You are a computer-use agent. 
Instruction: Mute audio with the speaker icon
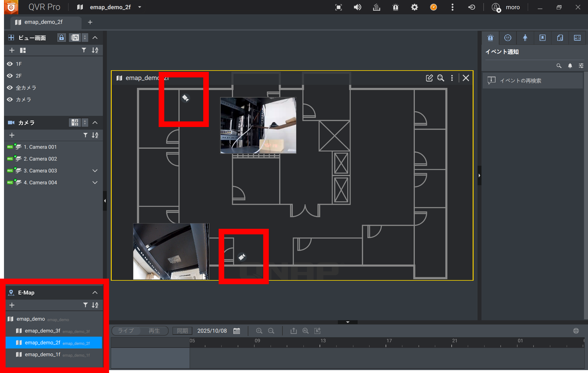coord(357,7)
